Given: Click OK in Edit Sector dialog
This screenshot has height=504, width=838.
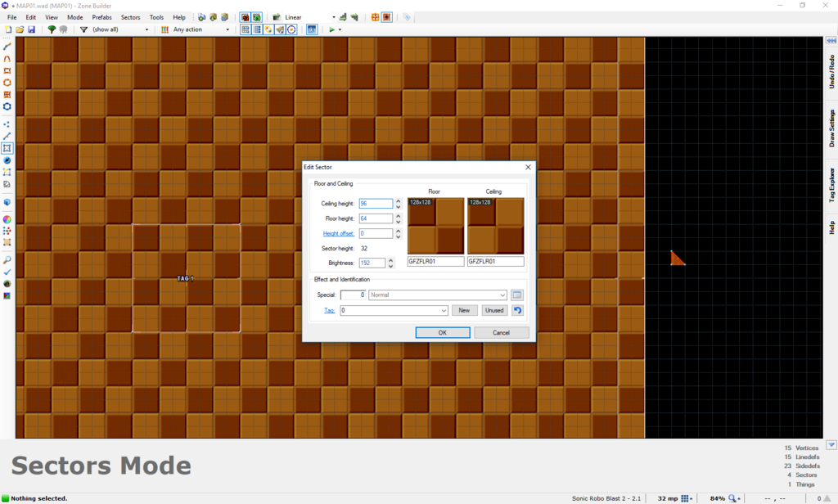Looking at the screenshot, I should point(442,333).
